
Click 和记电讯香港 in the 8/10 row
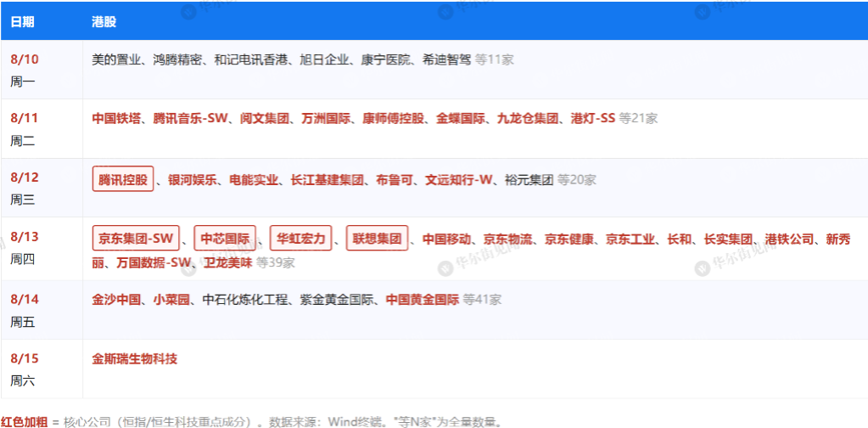point(250,59)
